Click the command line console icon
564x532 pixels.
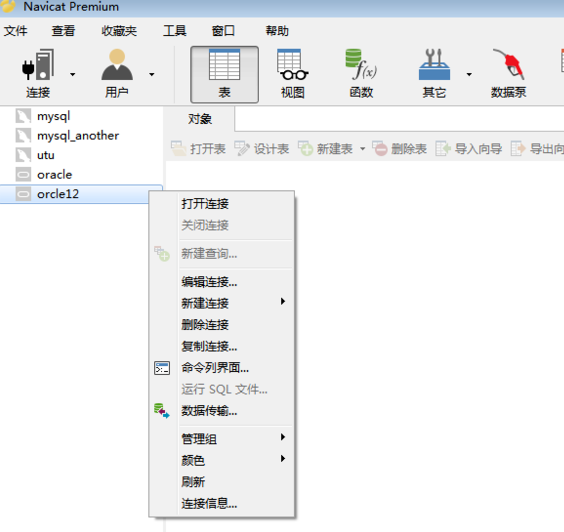tap(162, 368)
